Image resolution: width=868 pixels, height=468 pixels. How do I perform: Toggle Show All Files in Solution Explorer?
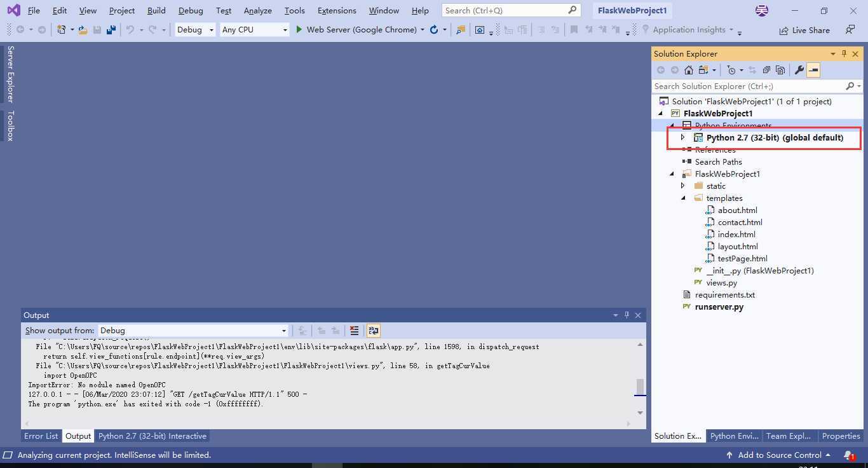(780, 70)
